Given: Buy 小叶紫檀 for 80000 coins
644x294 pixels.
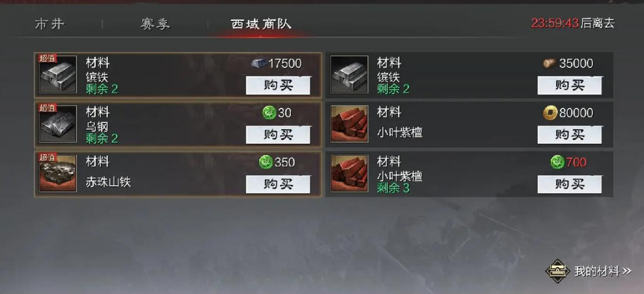Looking at the screenshot, I should click(570, 135).
